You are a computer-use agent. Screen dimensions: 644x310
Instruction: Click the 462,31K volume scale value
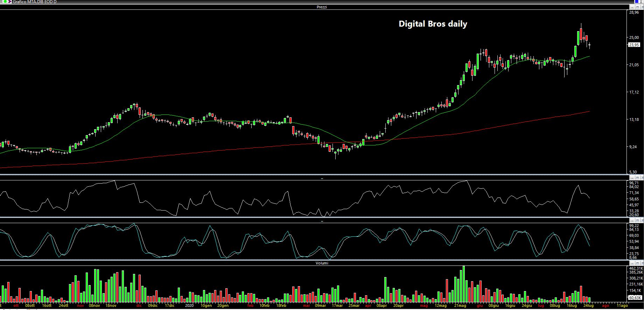pyautogui.click(x=636, y=268)
